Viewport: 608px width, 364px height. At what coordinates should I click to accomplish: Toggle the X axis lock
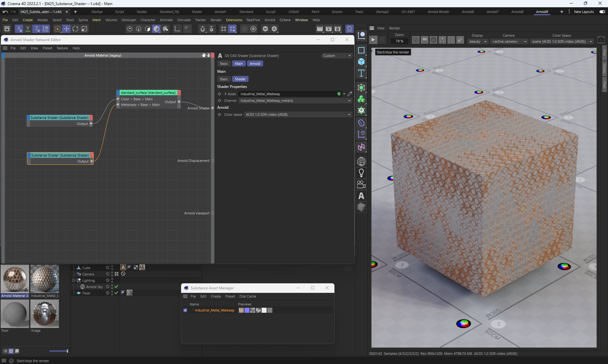[x=19, y=29]
